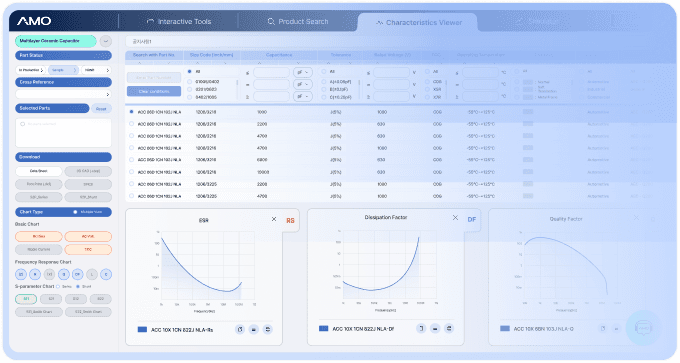
Task: Sort descending by Capacitance column
Action: pyautogui.click(x=298, y=63)
